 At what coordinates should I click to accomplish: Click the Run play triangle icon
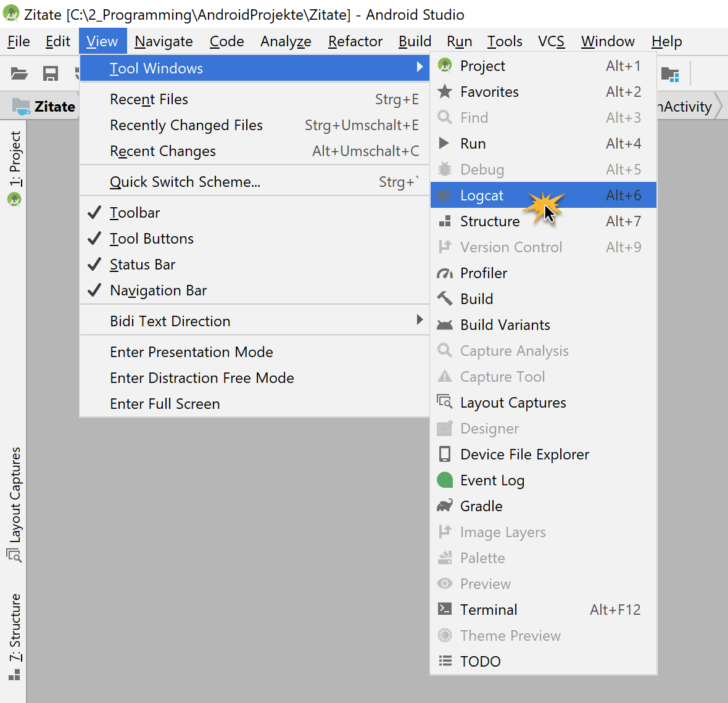point(444,143)
